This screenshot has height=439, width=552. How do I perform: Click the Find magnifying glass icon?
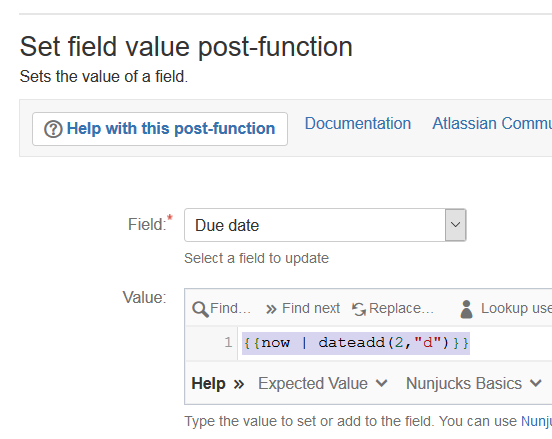click(x=200, y=309)
